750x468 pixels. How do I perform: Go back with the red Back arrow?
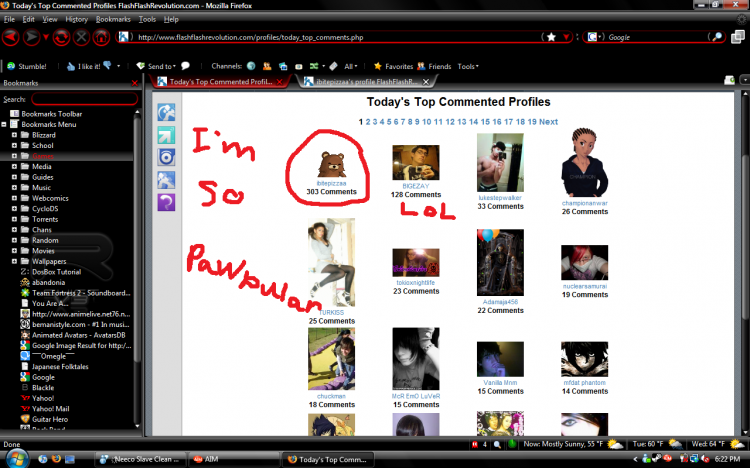(11, 37)
